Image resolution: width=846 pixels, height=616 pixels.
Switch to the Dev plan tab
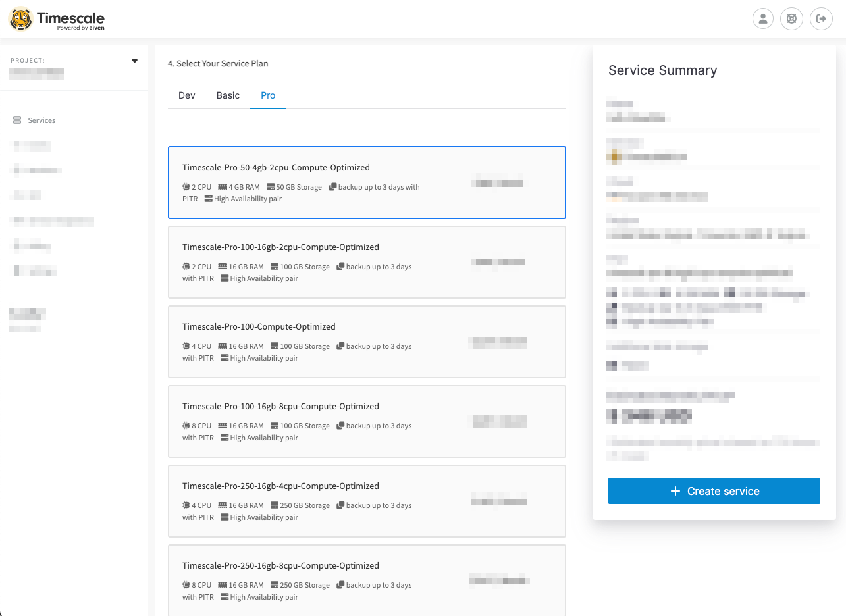tap(187, 95)
